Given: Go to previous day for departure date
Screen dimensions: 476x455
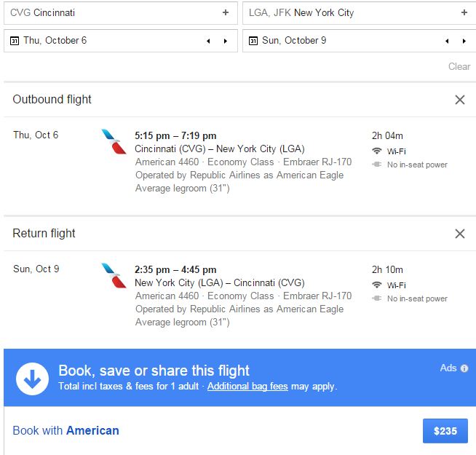Looking at the screenshot, I should (207, 41).
